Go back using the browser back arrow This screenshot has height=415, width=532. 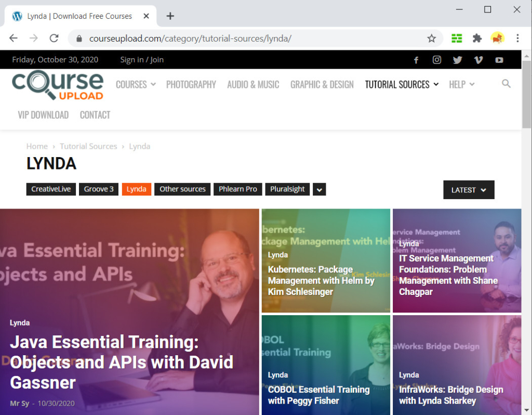coord(13,38)
